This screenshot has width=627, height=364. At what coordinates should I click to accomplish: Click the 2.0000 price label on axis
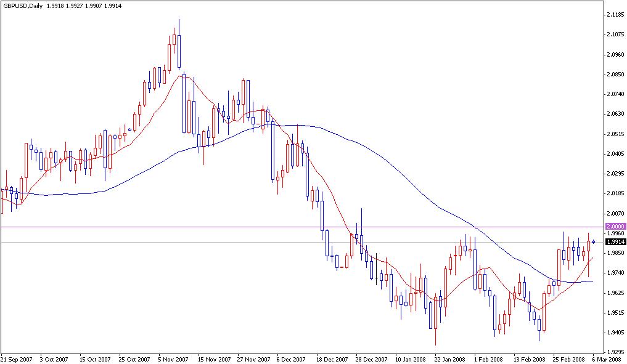click(x=616, y=225)
